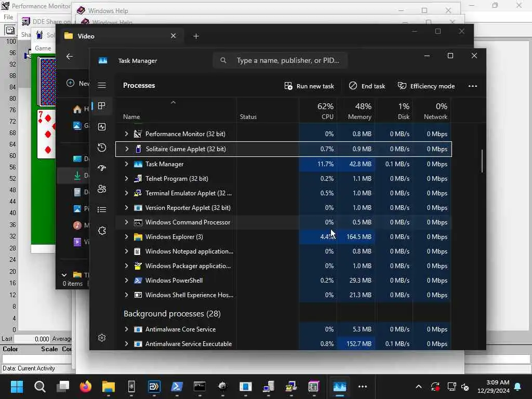Viewport: 532px width, 399px height.
Task: Open Task Manager navigation hamburger menu
Action: point(102,85)
